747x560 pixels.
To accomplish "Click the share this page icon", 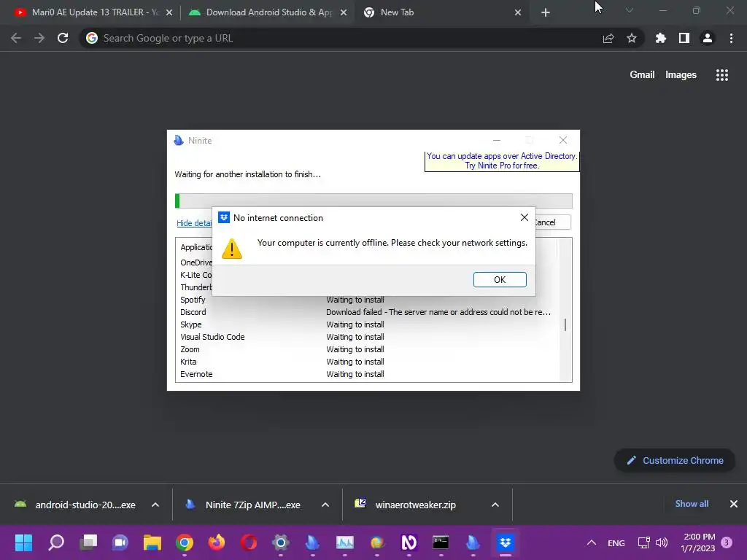I will click(x=608, y=38).
